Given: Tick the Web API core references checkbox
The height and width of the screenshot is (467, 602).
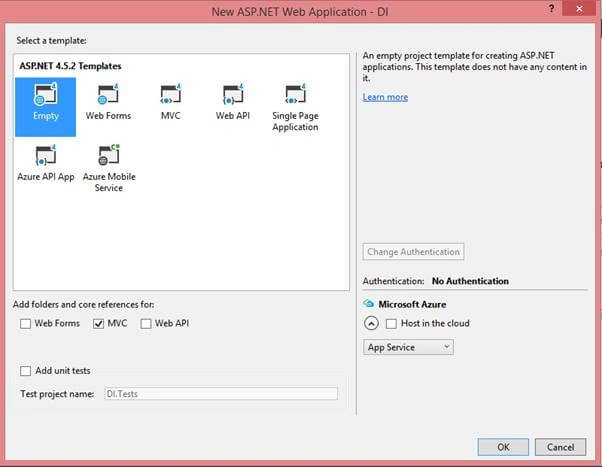Looking at the screenshot, I should coord(146,324).
